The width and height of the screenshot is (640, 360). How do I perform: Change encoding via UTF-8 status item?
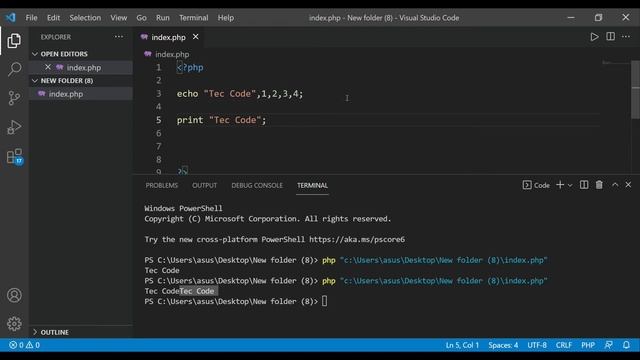pos(537,345)
